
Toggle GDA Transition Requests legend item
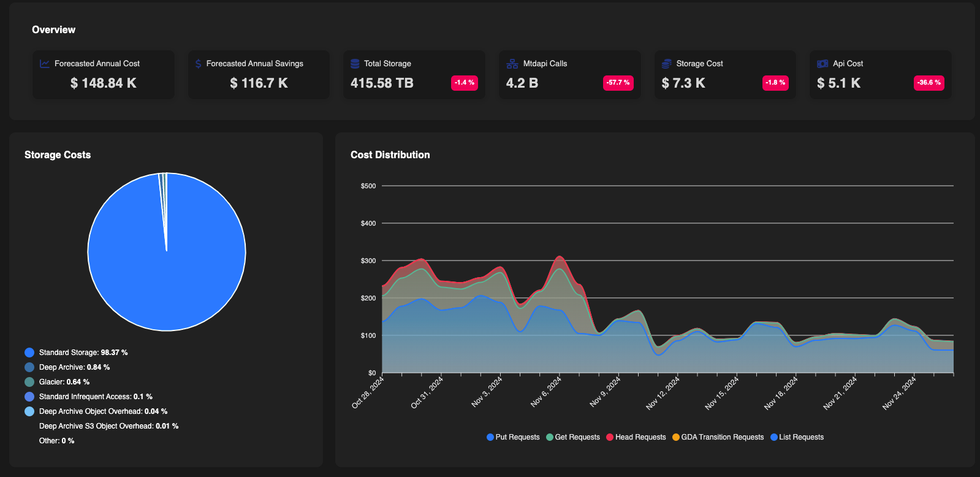pos(718,437)
